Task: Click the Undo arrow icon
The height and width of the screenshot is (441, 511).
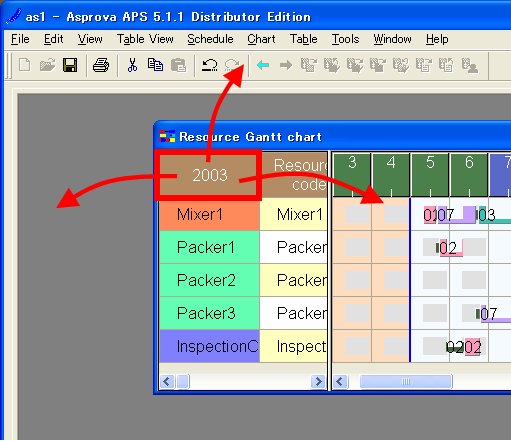Action: (x=210, y=65)
